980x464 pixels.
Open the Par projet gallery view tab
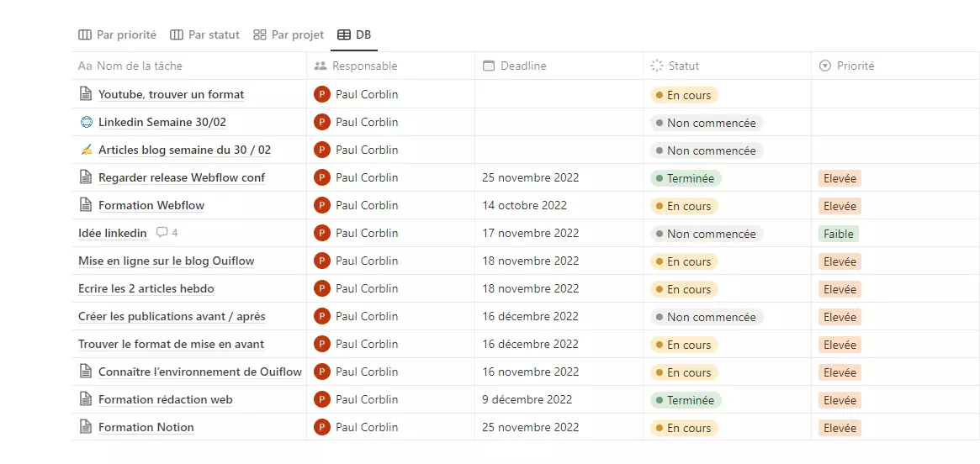289,35
